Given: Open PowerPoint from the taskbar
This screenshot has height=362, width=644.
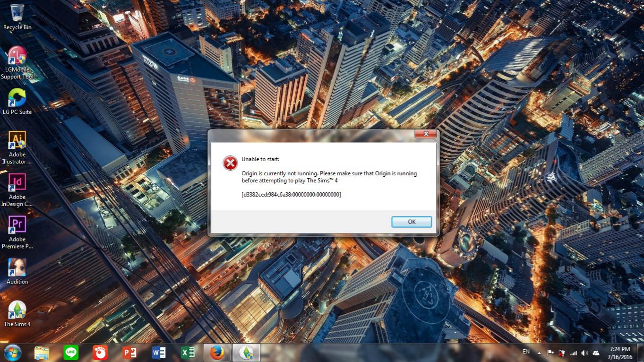Looking at the screenshot, I should coord(129,353).
